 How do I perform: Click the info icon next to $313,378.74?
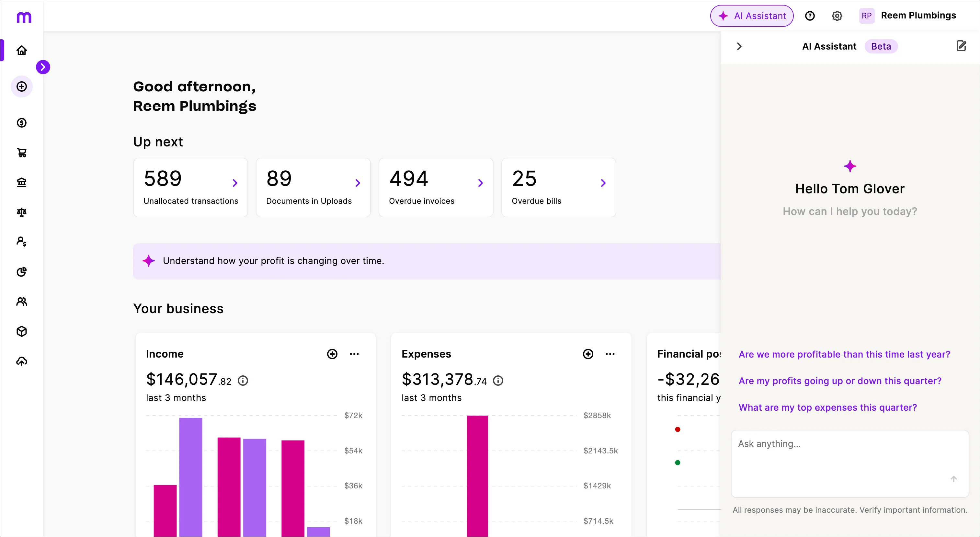click(498, 380)
